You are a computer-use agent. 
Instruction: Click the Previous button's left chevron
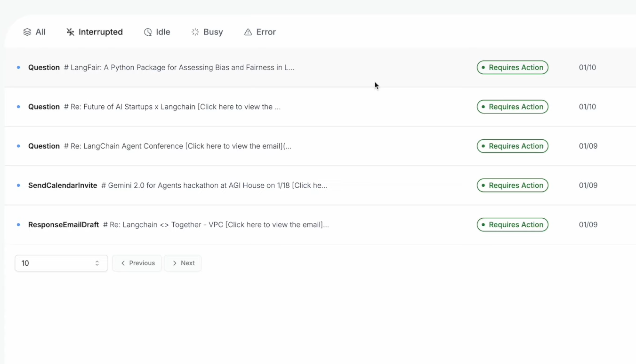coord(123,263)
